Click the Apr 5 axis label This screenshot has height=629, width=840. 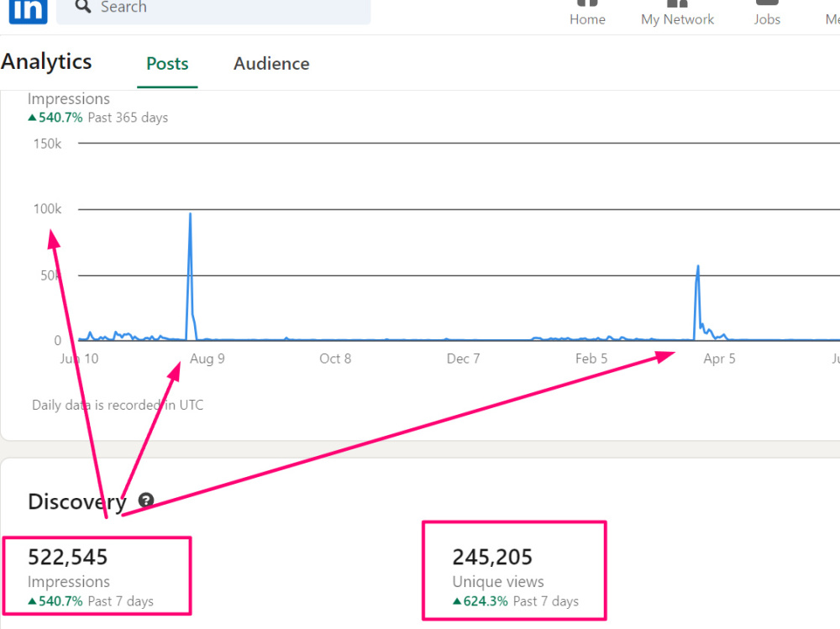tap(720, 359)
